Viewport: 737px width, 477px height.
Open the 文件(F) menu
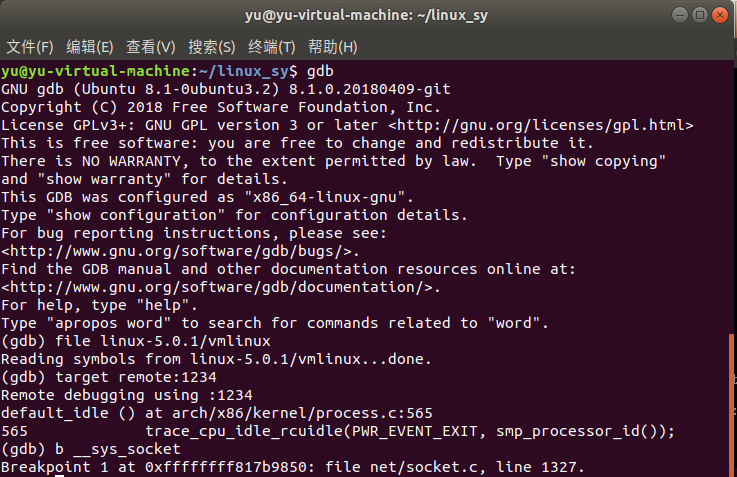click(30, 47)
